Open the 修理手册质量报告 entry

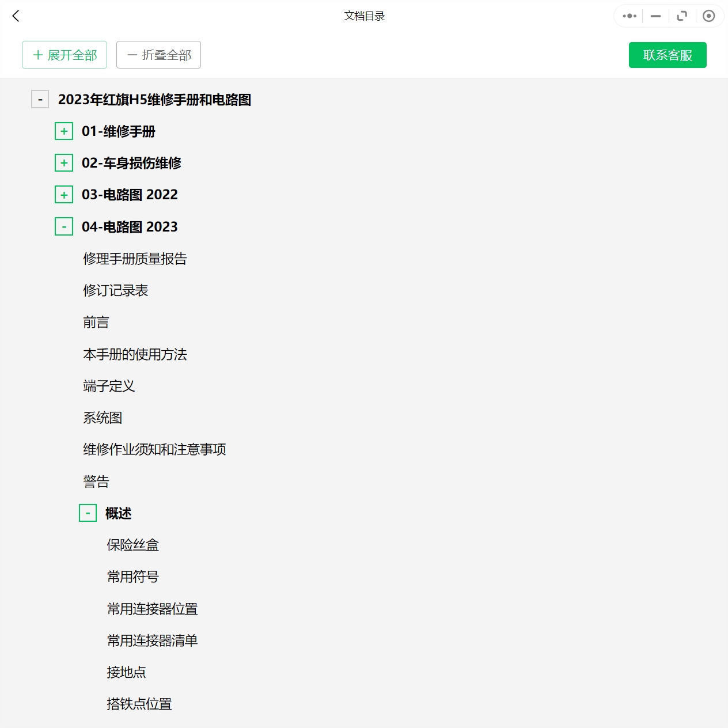pyautogui.click(x=135, y=259)
